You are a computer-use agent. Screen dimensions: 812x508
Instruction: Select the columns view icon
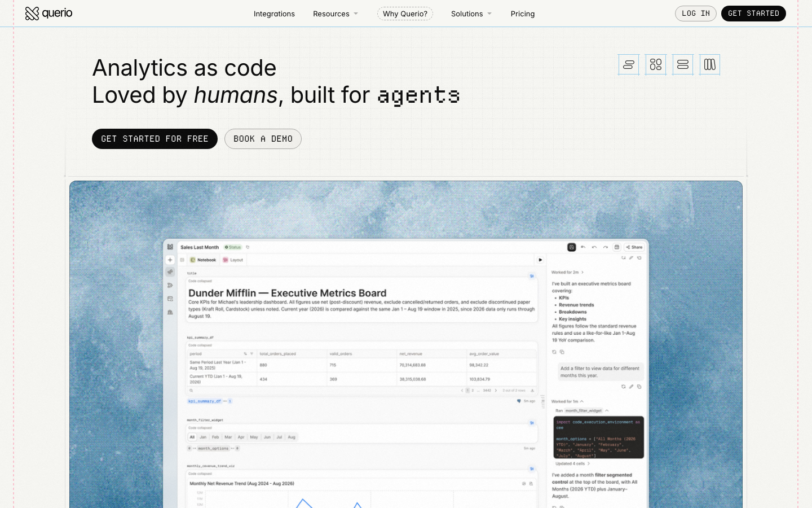pos(710,64)
